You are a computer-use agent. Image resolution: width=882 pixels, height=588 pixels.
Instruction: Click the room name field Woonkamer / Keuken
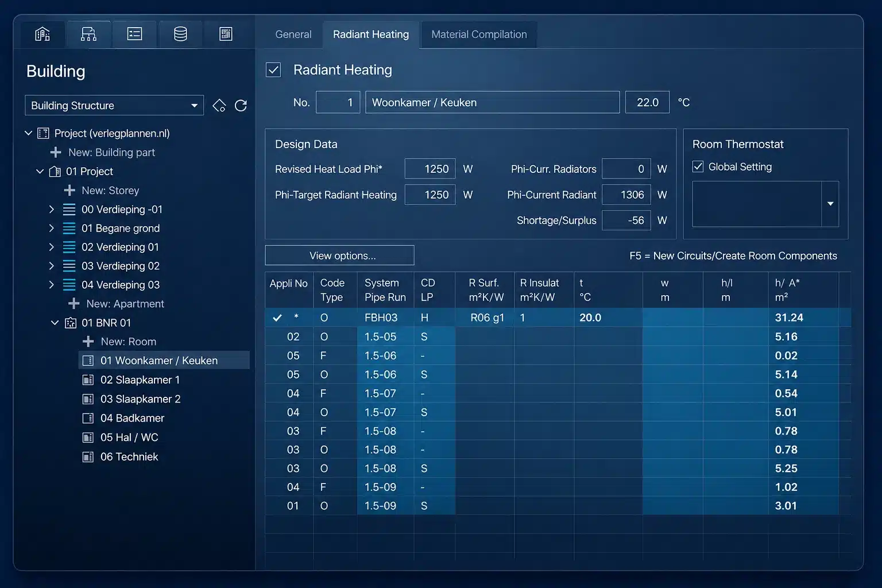click(x=493, y=102)
